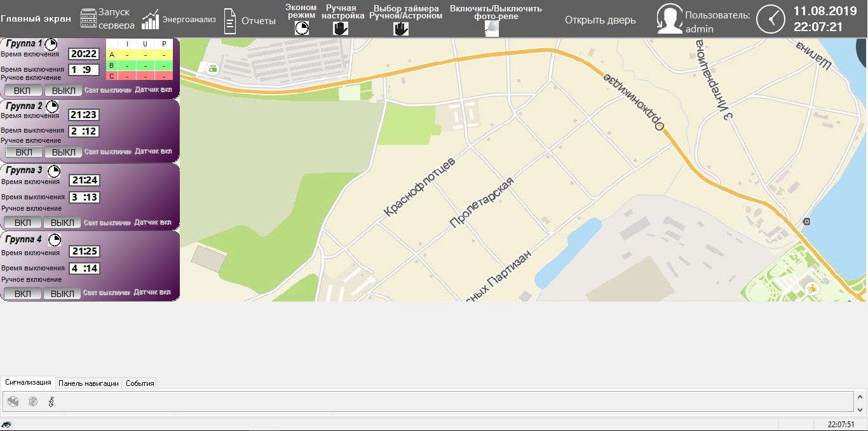This screenshot has width=868, height=431.
Task: Turn on Group 3 with ВКЛ
Action: coord(22,222)
